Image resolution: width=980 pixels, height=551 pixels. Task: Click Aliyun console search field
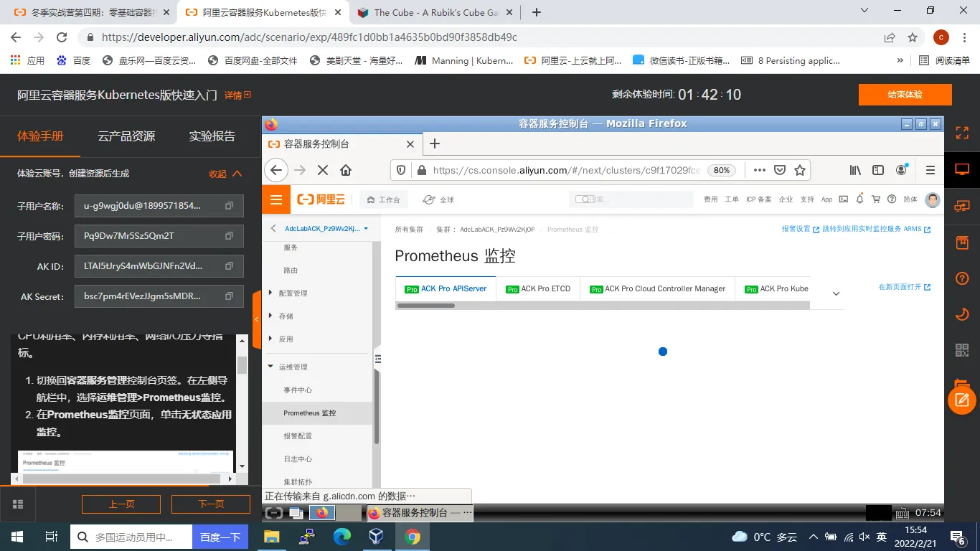[631, 199]
